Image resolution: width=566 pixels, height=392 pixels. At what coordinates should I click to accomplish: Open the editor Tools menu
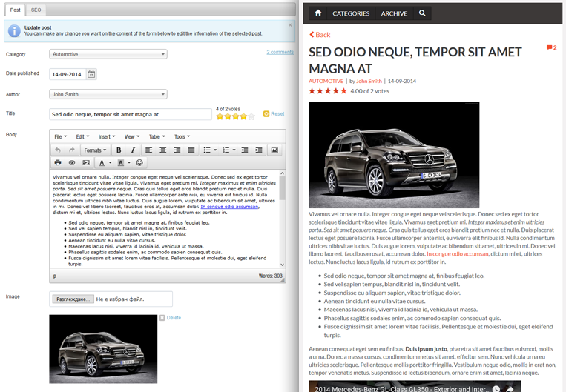click(182, 136)
